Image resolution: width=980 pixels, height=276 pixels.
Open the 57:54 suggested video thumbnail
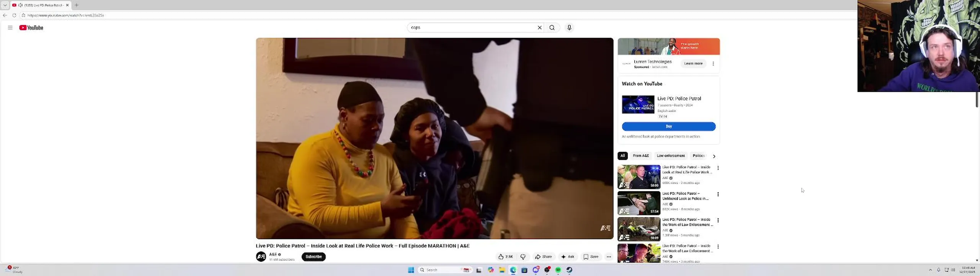tap(639, 203)
